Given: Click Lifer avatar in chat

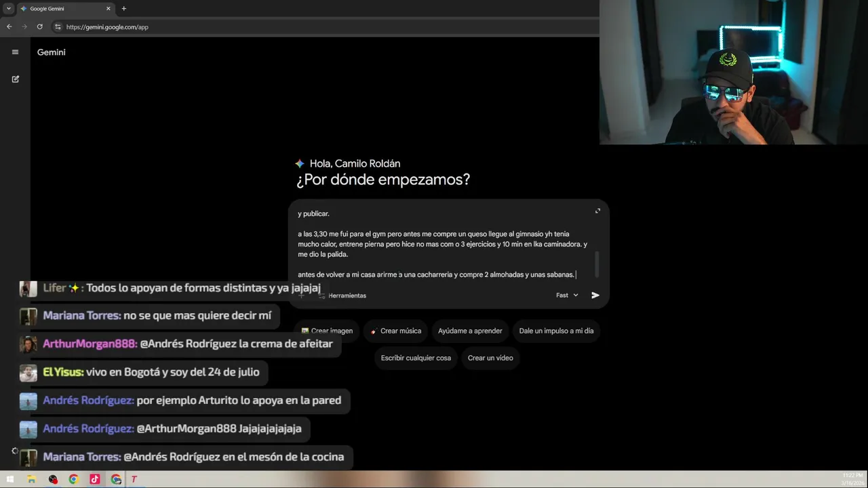Looking at the screenshot, I should [28, 289].
